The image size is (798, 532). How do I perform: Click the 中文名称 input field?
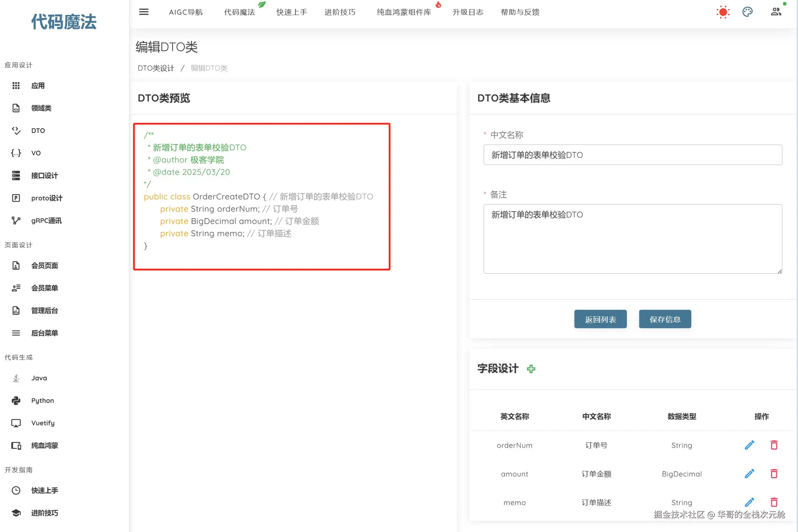point(632,155)
